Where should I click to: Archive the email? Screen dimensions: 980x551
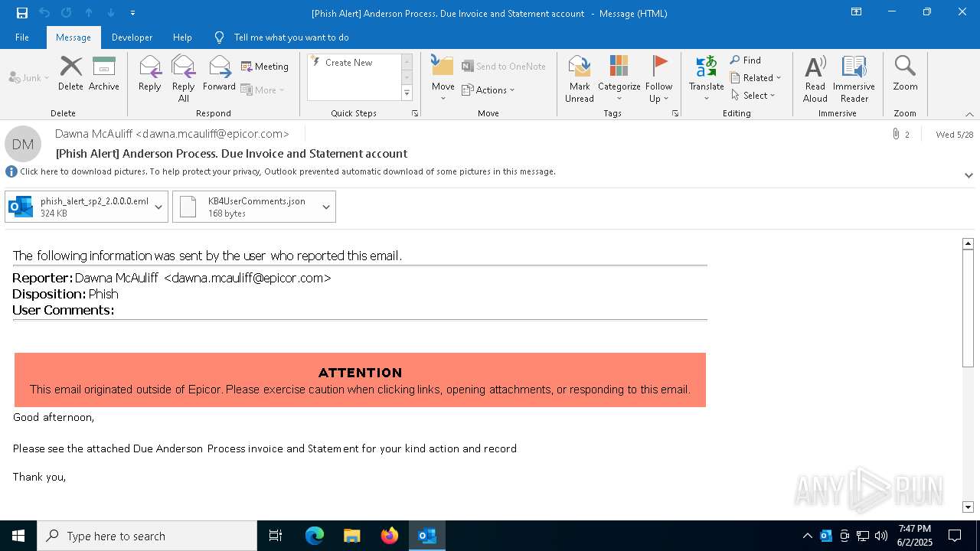pyautogui.click(x=104, y=73)
